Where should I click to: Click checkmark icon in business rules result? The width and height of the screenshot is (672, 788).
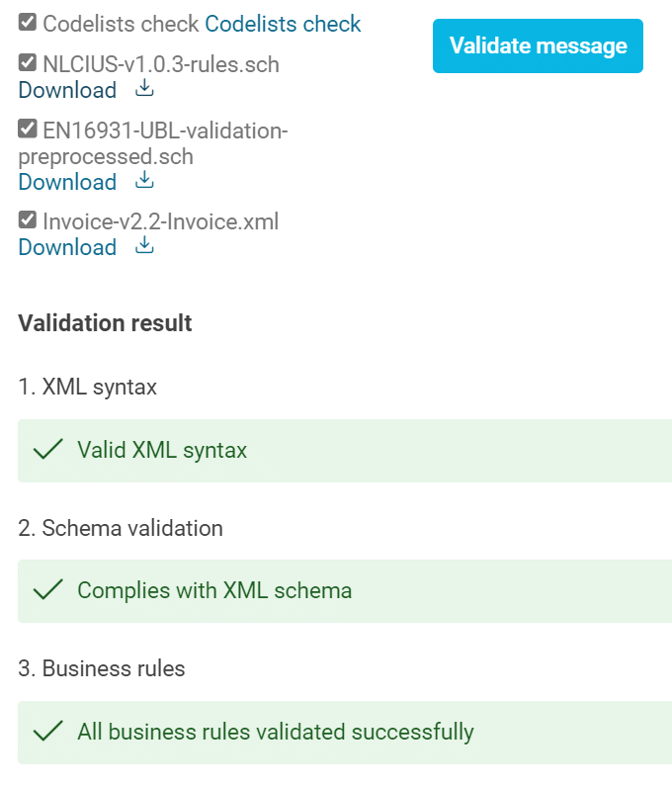point(46,733)
